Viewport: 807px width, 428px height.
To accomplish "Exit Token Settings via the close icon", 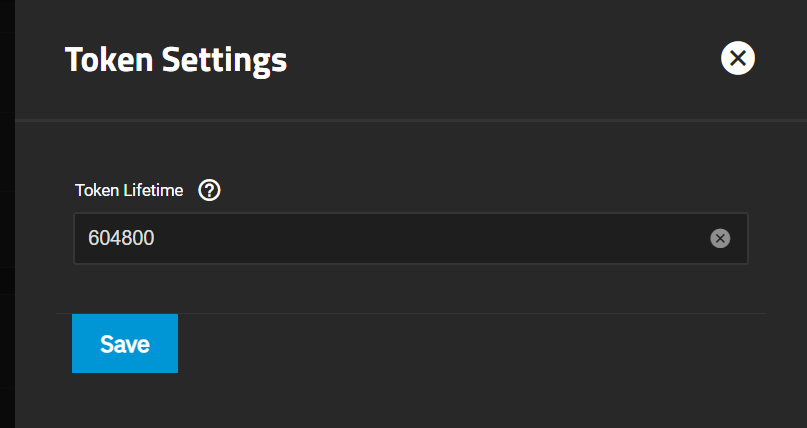I will [x=738, y=58].
